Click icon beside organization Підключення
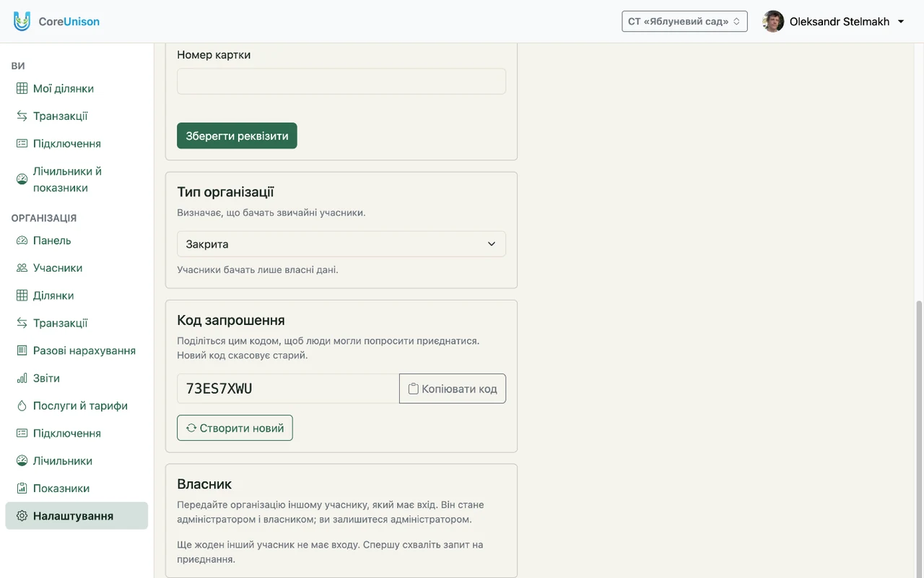924x578 pixels. click(x=22, y=433)
